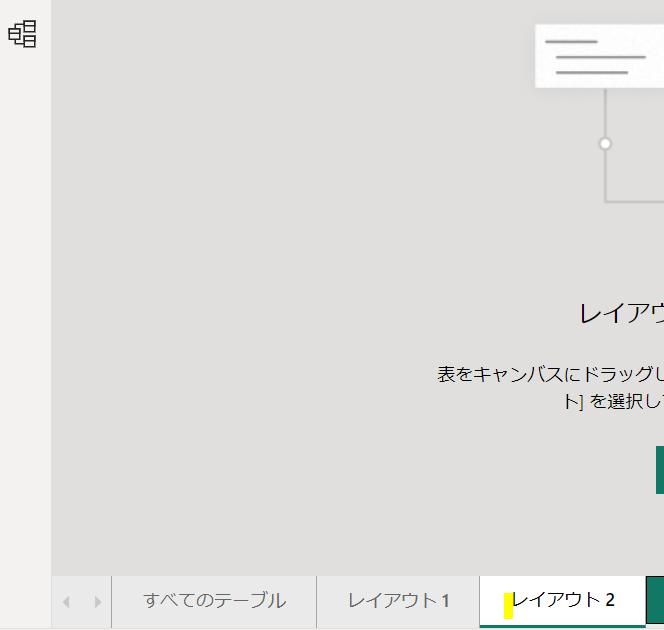Switch to the すべてのテーブル tab
Viewport: 664px width, 630px height.
(214, 601)
